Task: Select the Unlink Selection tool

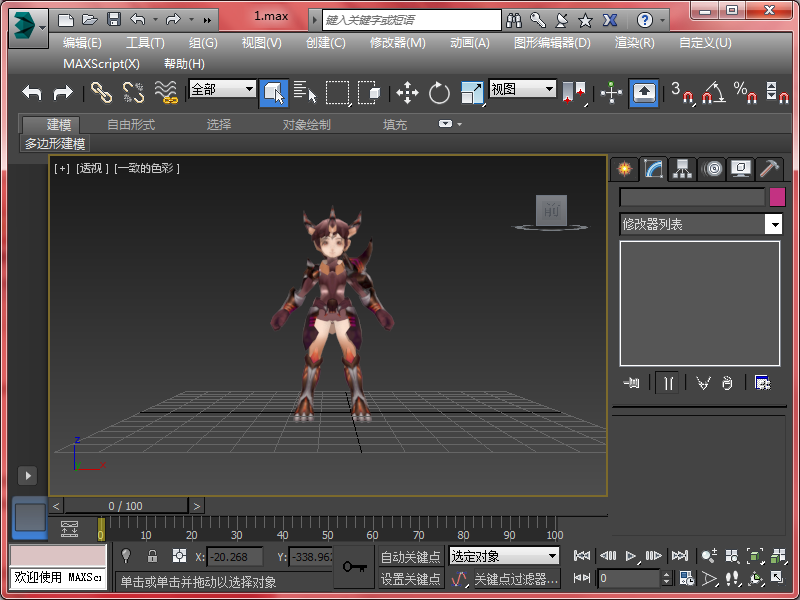Action: click(134, 93)
